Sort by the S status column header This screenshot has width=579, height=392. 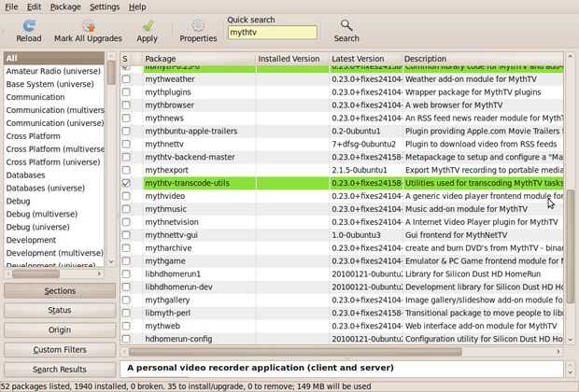tap(126, 59)
